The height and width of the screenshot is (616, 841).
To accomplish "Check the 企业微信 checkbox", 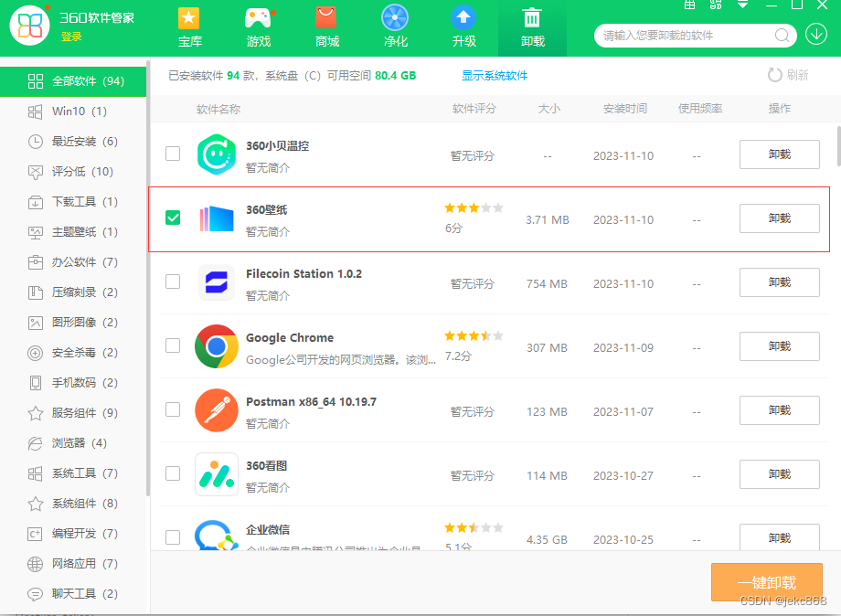I will click(x=173, y=537).
